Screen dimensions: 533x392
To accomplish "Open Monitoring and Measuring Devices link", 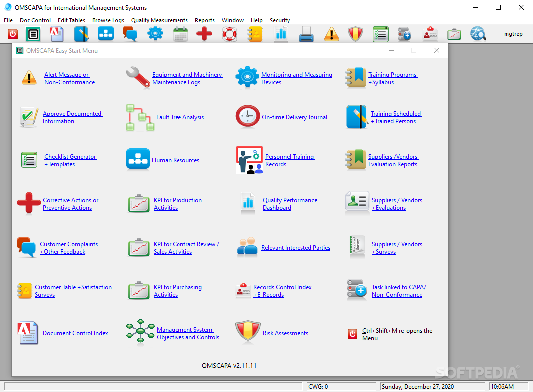I will pyautogui.click(x=297, y=79).
